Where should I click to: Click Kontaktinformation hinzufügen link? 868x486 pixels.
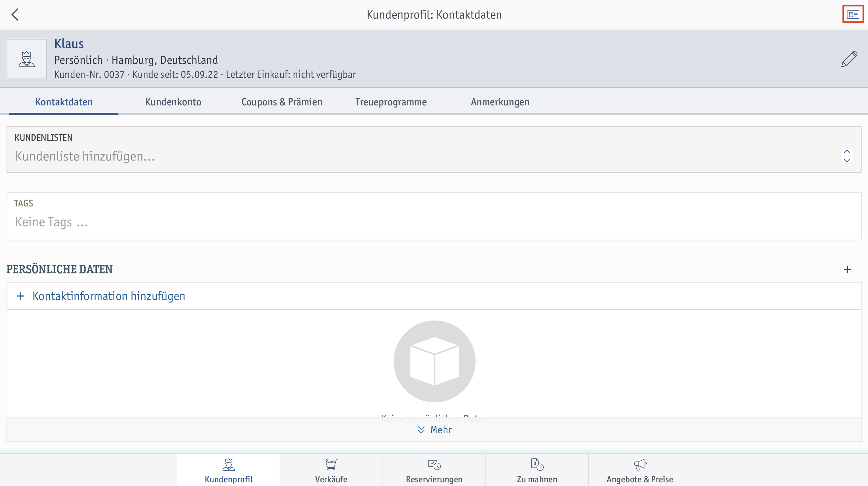109,296
